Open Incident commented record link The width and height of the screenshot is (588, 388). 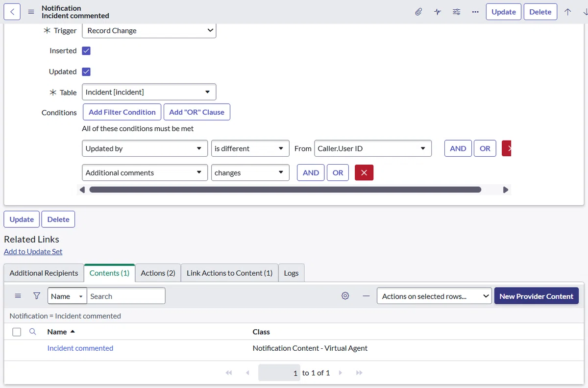[80, 348]
